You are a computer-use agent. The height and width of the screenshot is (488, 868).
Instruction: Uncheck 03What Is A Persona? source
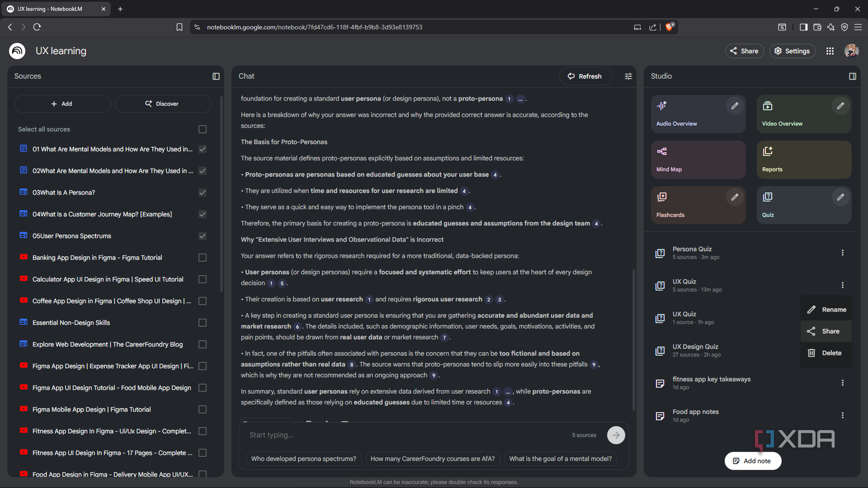(x=203, y=192)
